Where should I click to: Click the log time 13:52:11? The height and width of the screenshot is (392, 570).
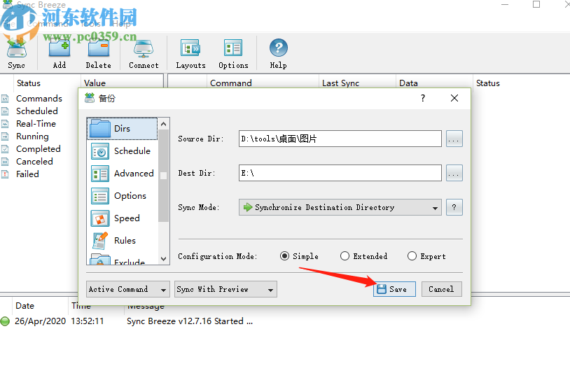pos(88,321)
